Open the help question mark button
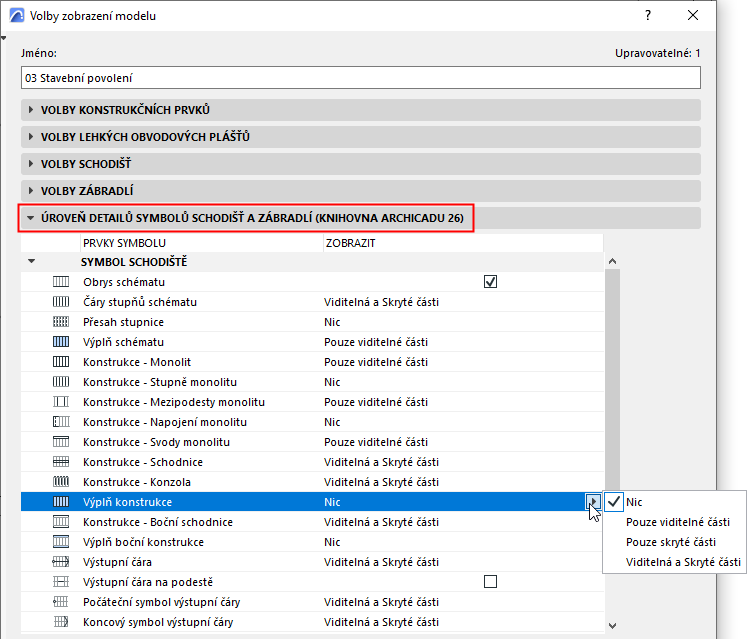This screenshot has width=748, height=639. pos(648,16)
